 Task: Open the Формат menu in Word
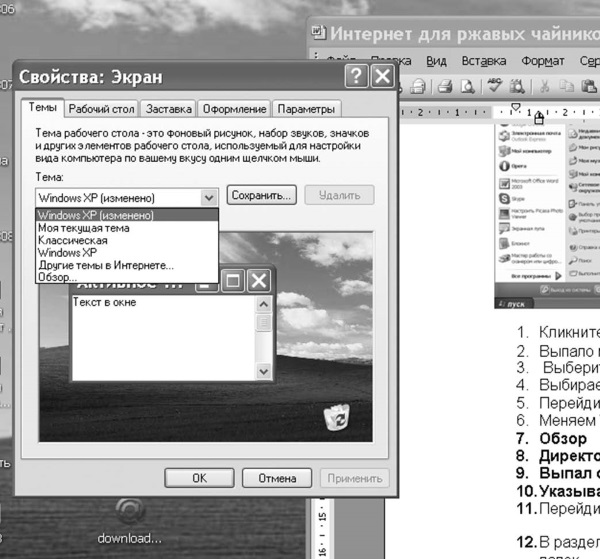543,61
